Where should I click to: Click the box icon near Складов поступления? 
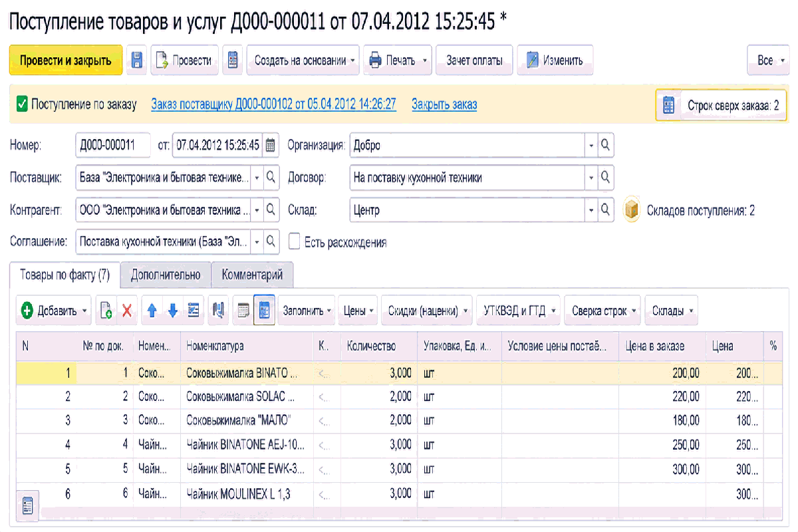point(632,210)
